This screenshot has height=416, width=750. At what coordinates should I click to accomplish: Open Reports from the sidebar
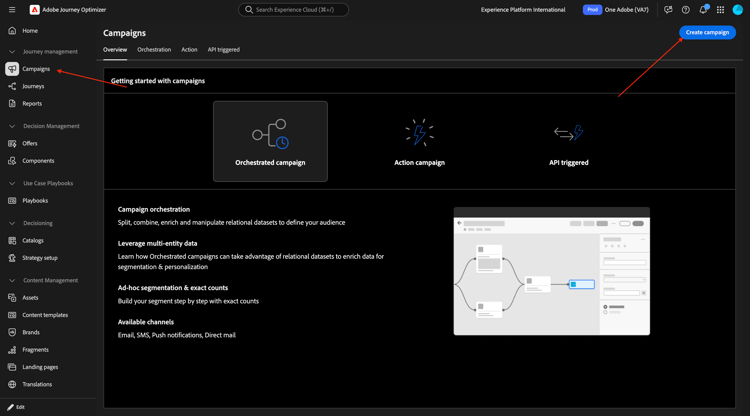click(32, 103)
